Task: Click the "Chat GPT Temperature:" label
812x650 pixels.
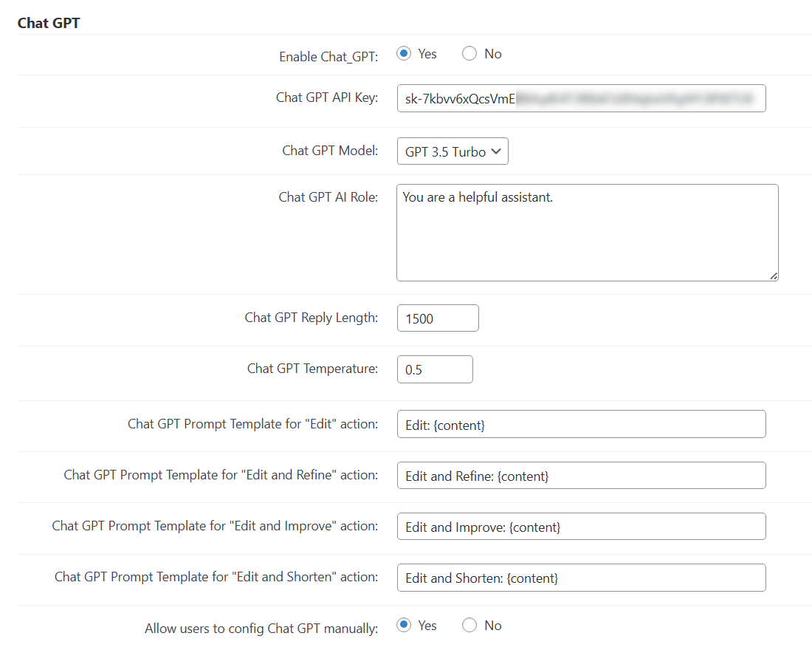Action: pyautogui.click(x=312, y=369)
